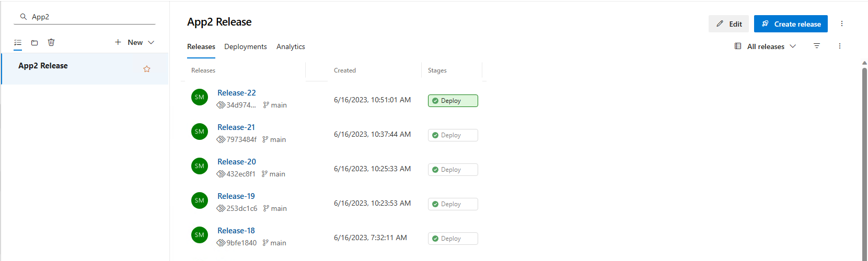Open the more options menu beside Create release
868x261 pixels.
point(842,23)
